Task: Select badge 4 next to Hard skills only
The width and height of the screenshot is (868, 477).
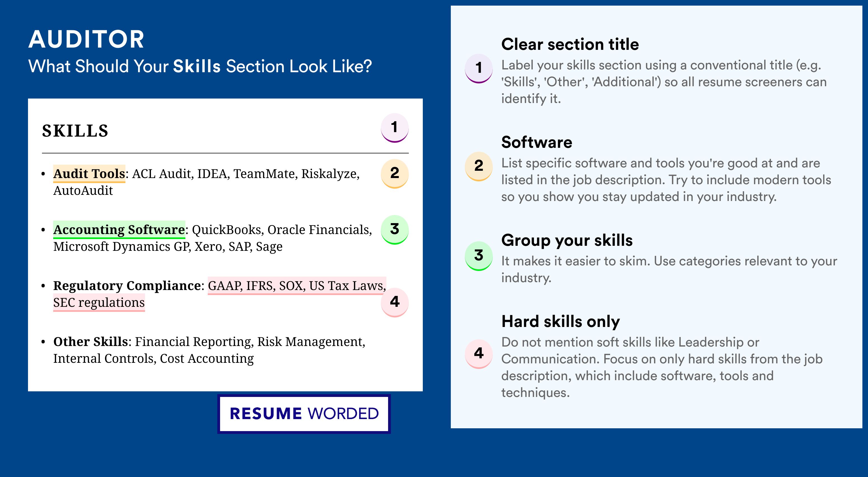Action: [479, 354]
